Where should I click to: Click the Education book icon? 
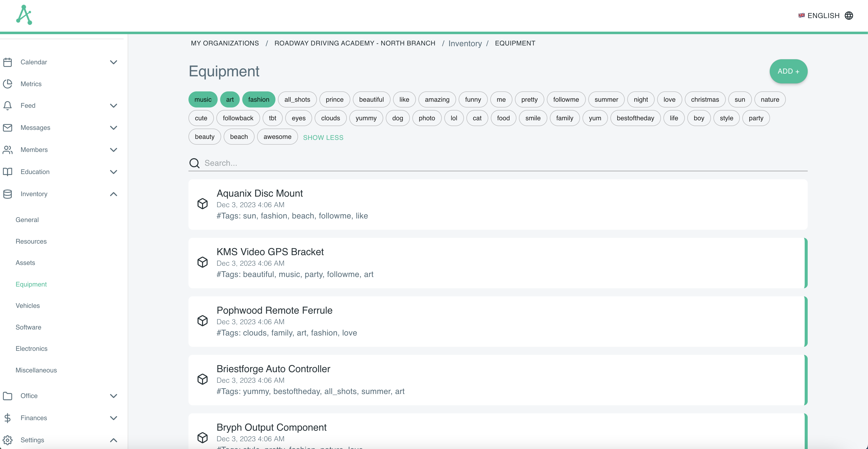7,172
